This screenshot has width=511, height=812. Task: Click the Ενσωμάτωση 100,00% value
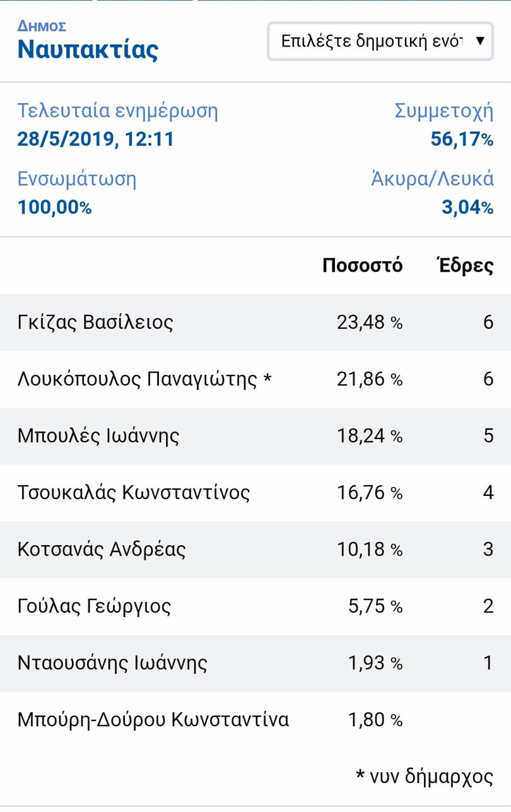[54, 206]
